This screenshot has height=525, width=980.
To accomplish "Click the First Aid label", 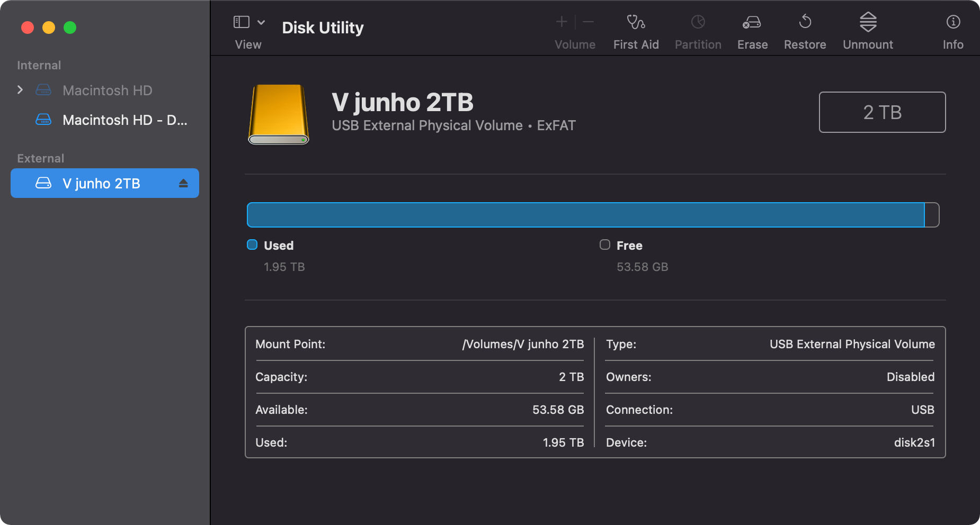I will point(636,44).
